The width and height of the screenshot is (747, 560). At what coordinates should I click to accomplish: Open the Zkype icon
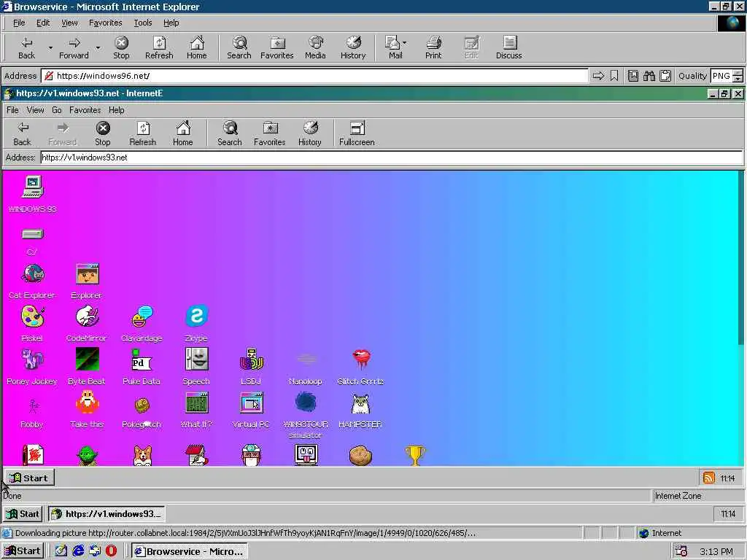click(196, 316)
